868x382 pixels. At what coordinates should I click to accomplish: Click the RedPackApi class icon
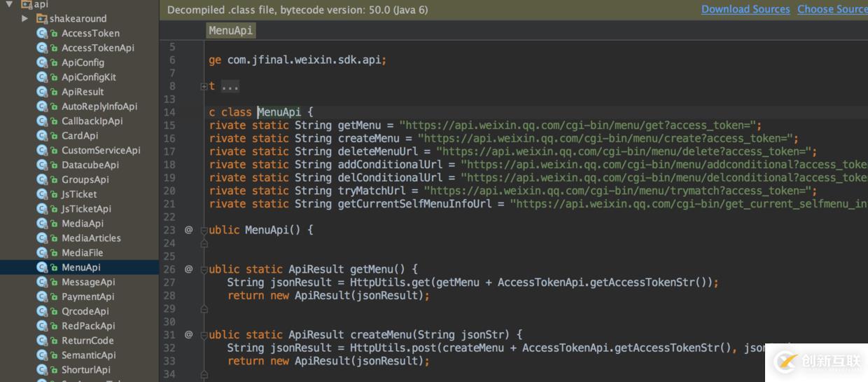click(42, 326)
